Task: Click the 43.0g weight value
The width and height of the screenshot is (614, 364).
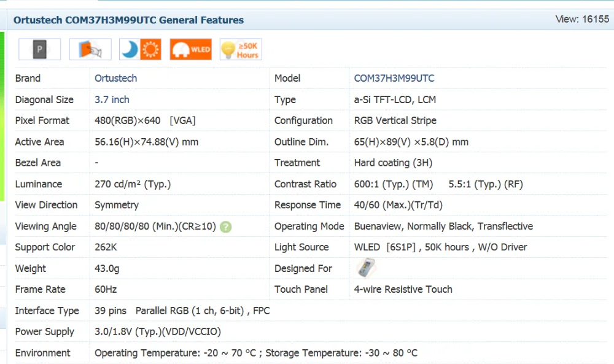Action: (x=107, y=268)
